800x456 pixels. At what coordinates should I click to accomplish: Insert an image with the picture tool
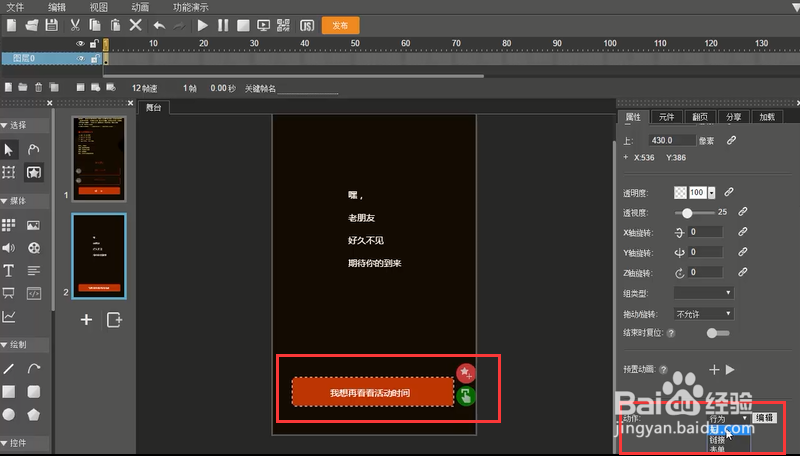(x=34, y=225)
